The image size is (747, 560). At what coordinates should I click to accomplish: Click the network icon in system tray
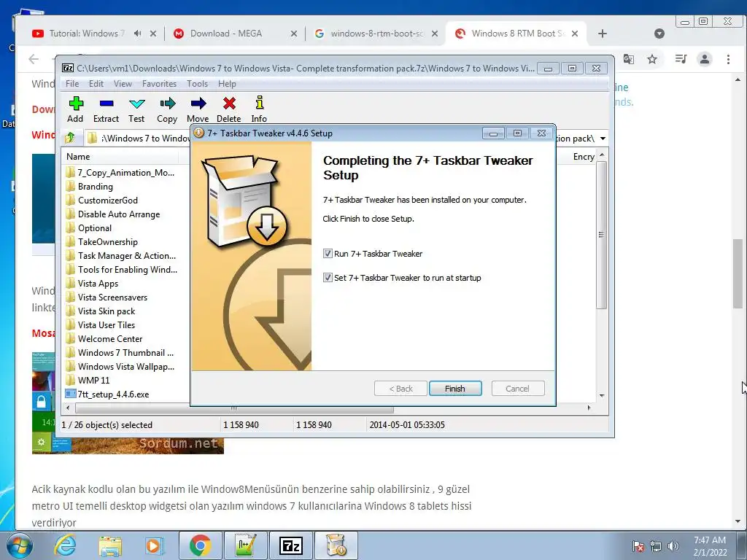pyautogui.click(x=656, y=545)
